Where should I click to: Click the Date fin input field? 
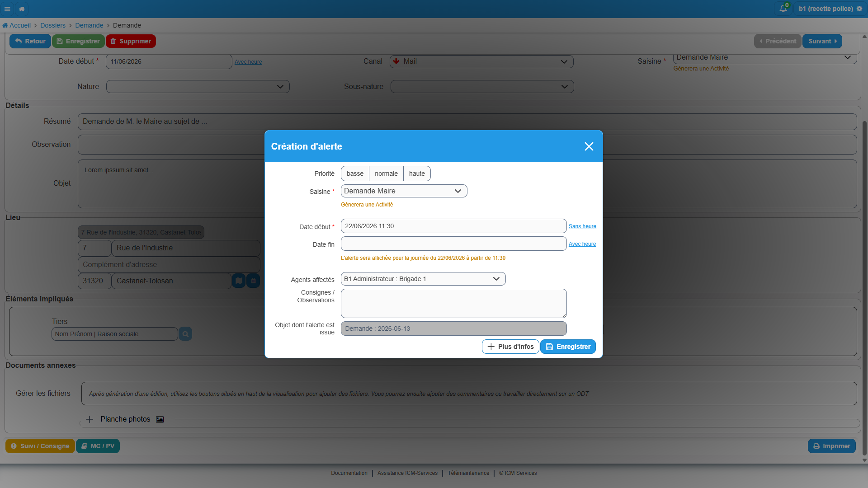click(x=453, y=244)
